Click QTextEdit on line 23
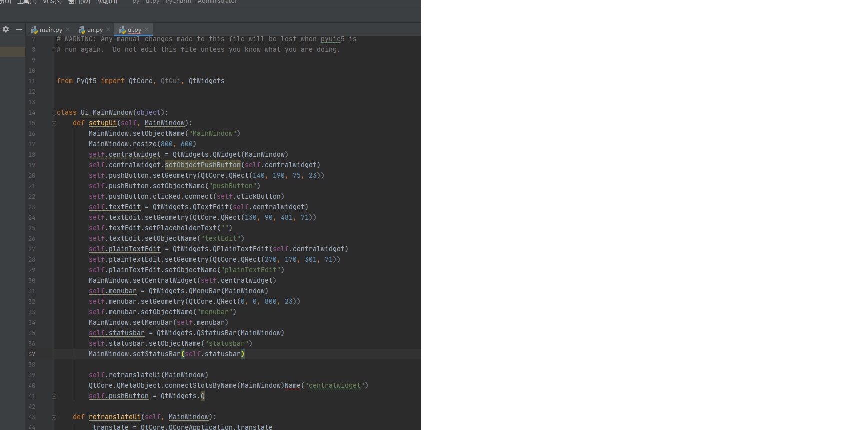 pyautogui.click(x=211, y=207)
